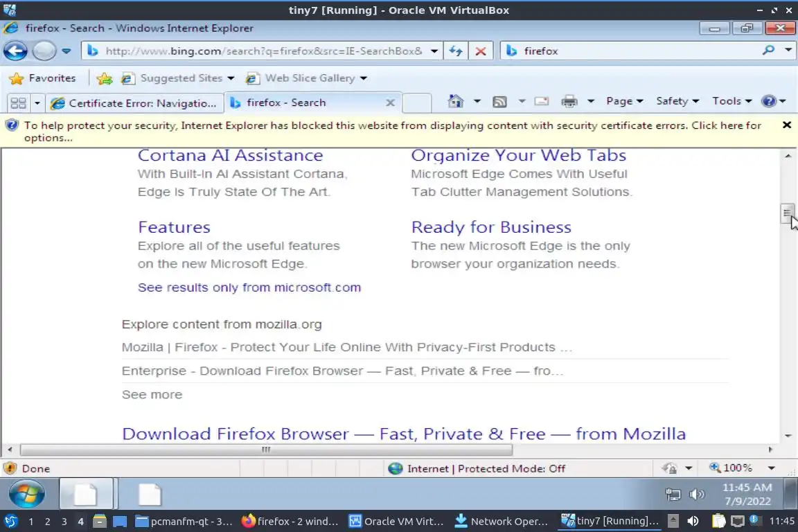
Task: Click the horizontal scrollbar right arrow
Action: pos(770,450)
